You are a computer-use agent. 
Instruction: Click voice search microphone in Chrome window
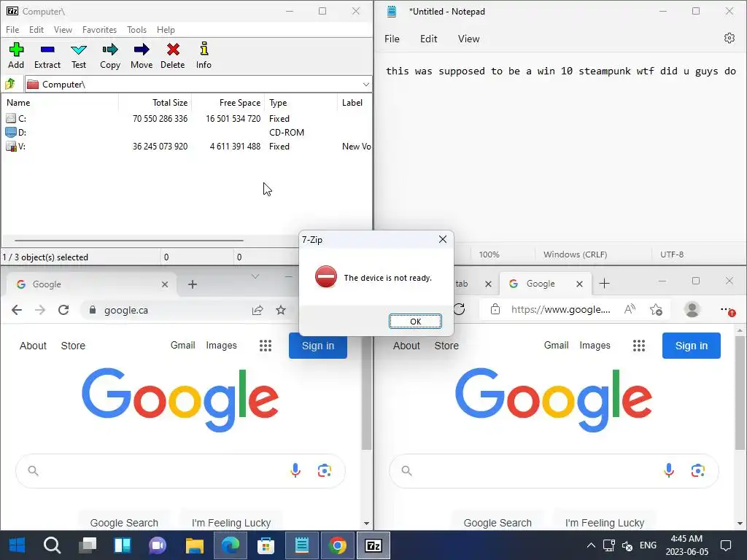(295, 470)
